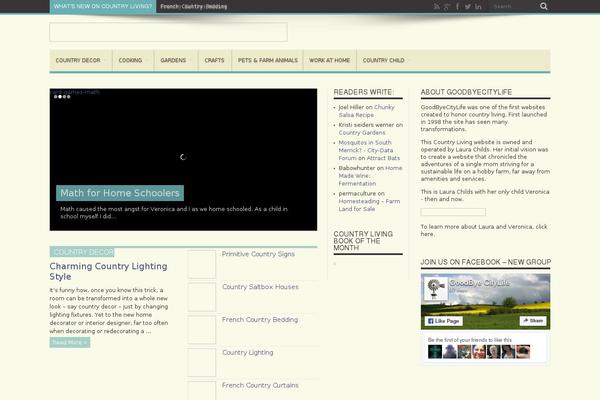Open Math for Home Schoolers slide title
The height and width of the screenshot is (400, 600).
point(120,193)
